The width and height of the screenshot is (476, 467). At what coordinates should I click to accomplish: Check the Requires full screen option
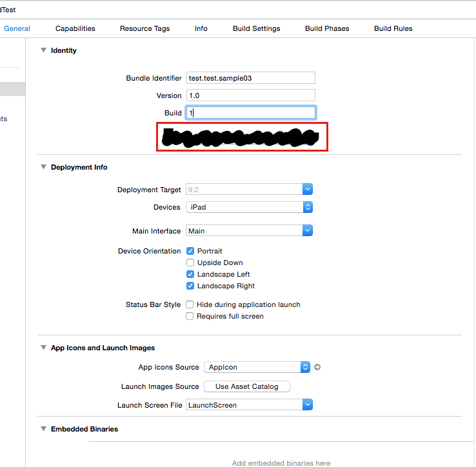190,316
